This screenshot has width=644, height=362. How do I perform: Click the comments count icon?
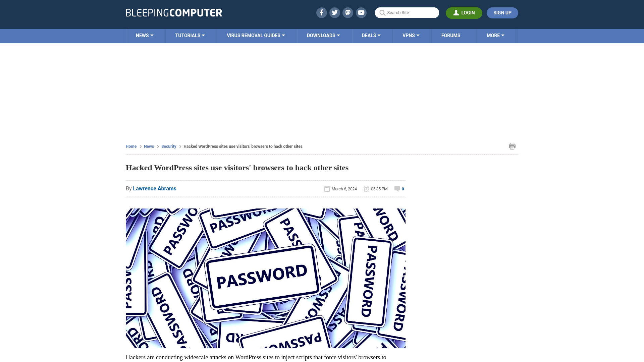(397, 189)
